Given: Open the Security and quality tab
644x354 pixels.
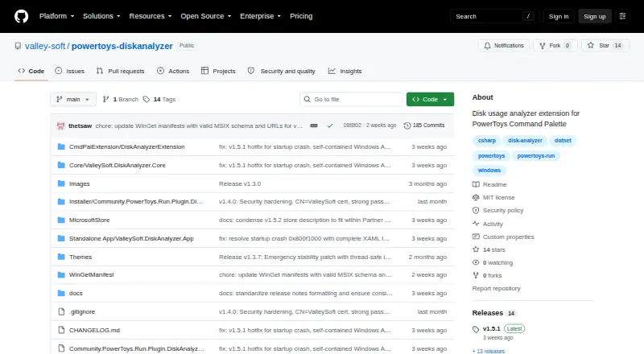Looking at the screenshot, I should pos(281,71).
